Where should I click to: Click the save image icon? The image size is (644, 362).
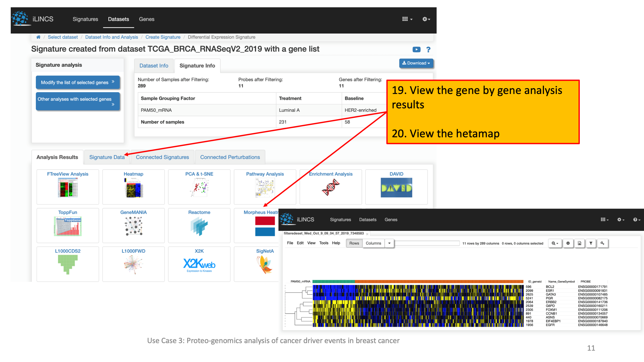580,243
